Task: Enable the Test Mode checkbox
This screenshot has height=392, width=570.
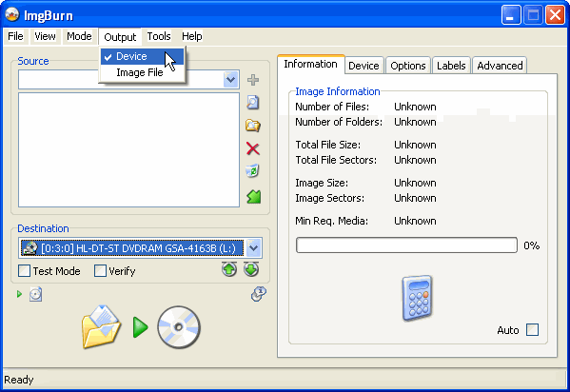Action: [25, 271]
